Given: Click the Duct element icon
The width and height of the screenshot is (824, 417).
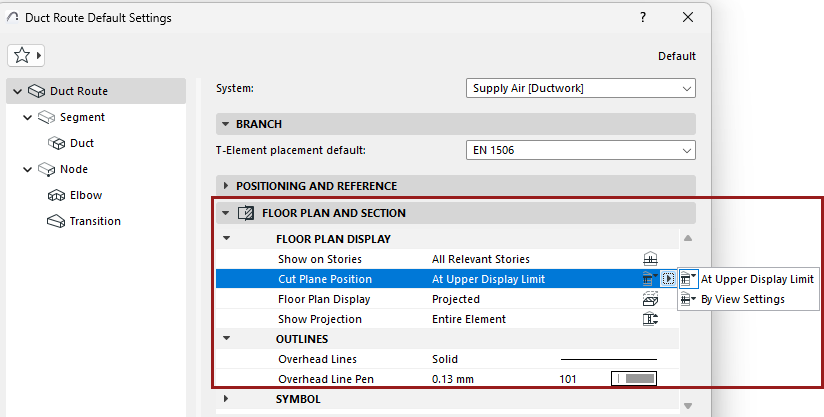Looking at the screenshot, I should coord(56,143).
